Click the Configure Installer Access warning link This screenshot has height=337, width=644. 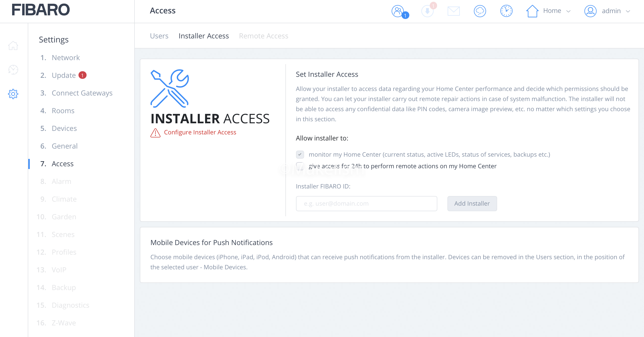click(200, 132)
